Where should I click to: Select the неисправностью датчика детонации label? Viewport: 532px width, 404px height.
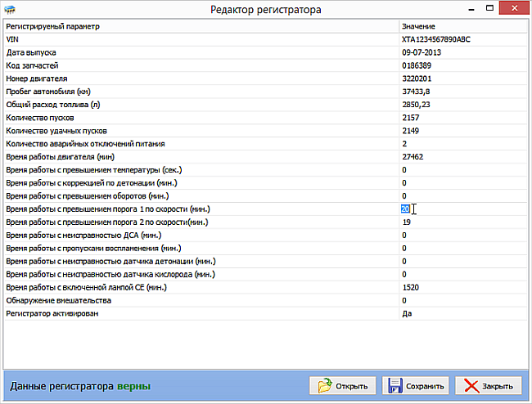coord(110,262)
